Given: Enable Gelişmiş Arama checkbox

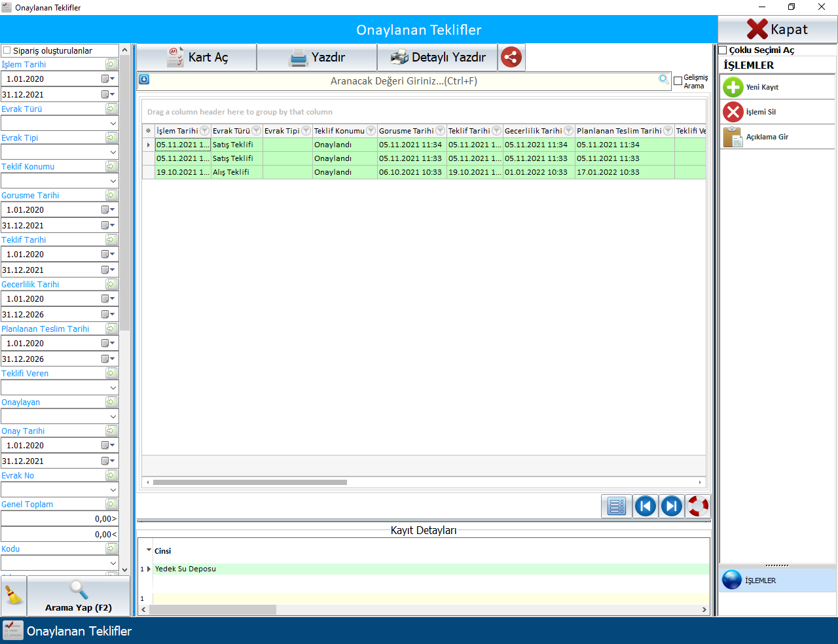Looking at the screenshot, I should coord(678,81).
